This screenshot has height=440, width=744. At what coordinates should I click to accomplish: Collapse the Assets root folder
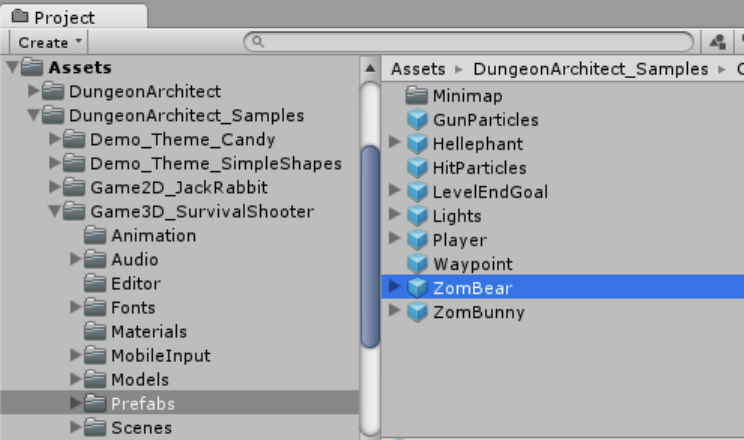pos(13,67)
